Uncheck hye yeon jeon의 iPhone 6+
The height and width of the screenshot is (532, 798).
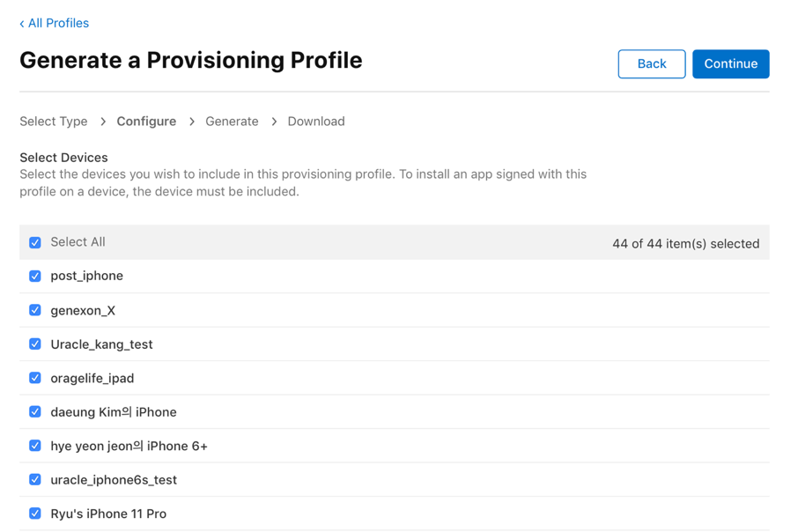pos(35,446)
